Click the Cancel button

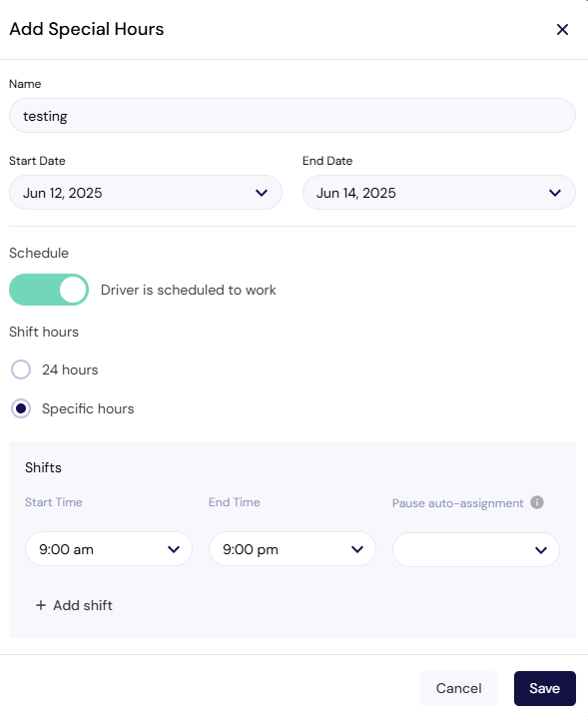click(x=459, y=688)
